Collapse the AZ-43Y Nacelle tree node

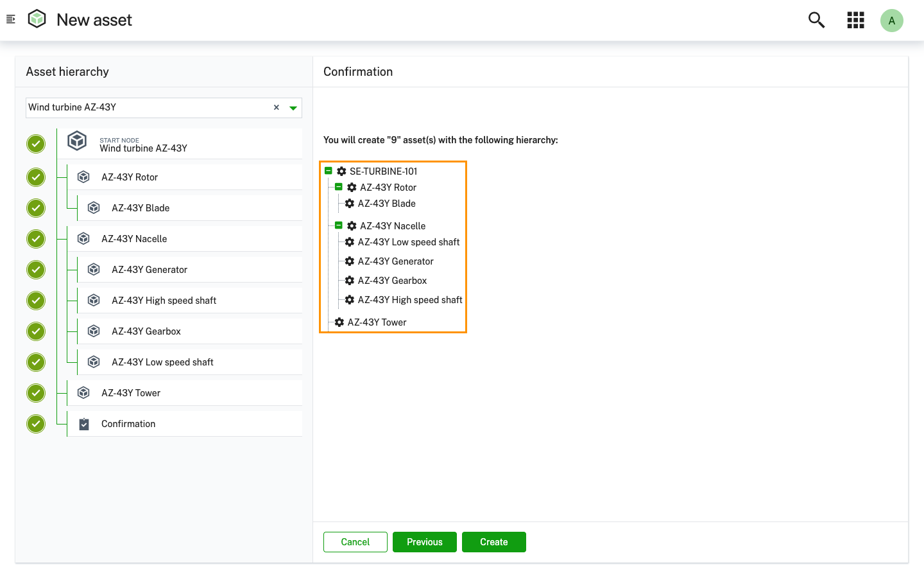339,225
